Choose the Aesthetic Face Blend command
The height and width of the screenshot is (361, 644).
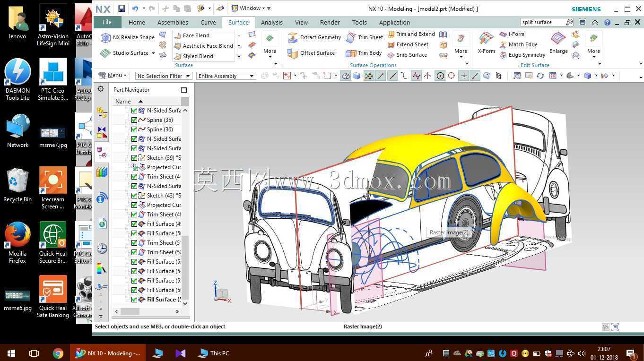coord(203,46)
